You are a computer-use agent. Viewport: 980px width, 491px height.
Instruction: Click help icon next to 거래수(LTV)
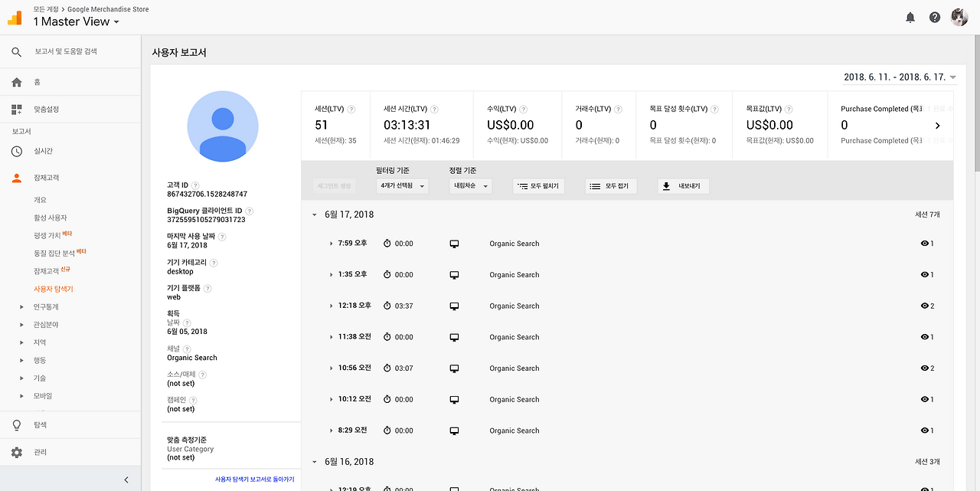tap(618, 110)
